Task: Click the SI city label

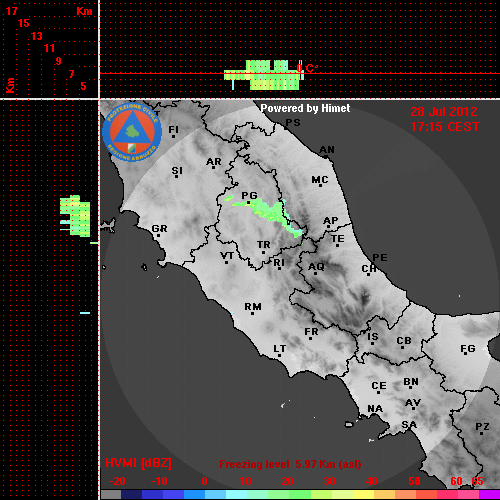Action: pyautogui.click(x=177, y=171)
